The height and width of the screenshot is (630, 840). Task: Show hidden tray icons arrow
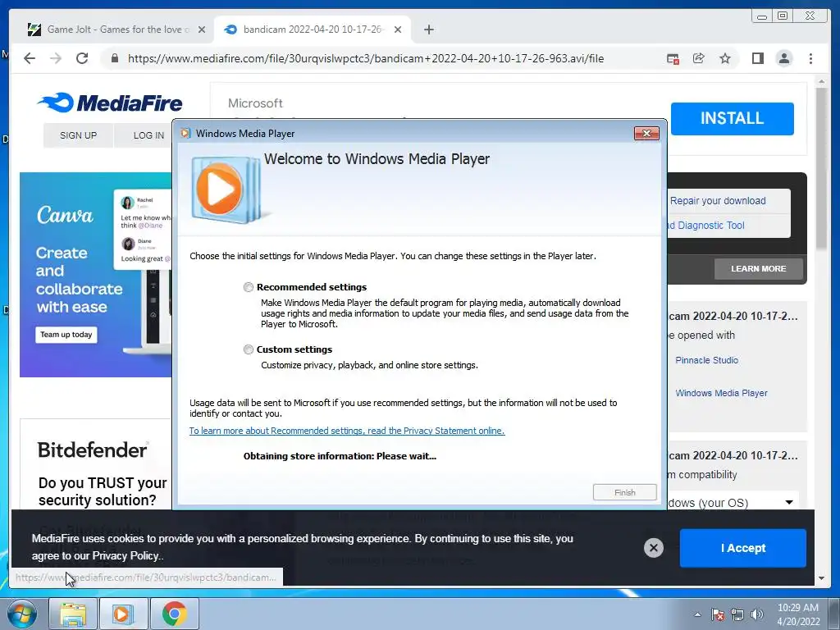(x=697, y=614)
